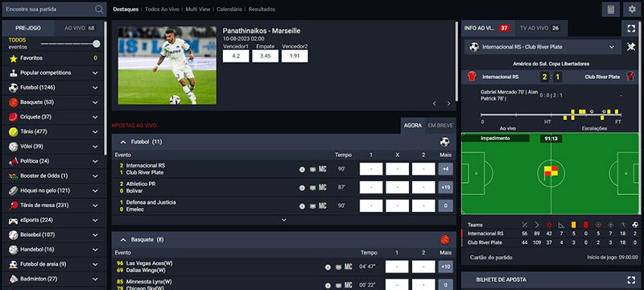This screenshot has height=290, width=644.
Task: Open the Multi View tab
Action: [x=198, y=9]
